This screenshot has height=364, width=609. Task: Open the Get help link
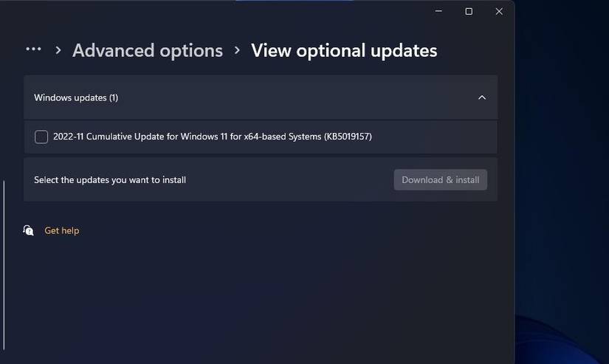tap(62, 230)
